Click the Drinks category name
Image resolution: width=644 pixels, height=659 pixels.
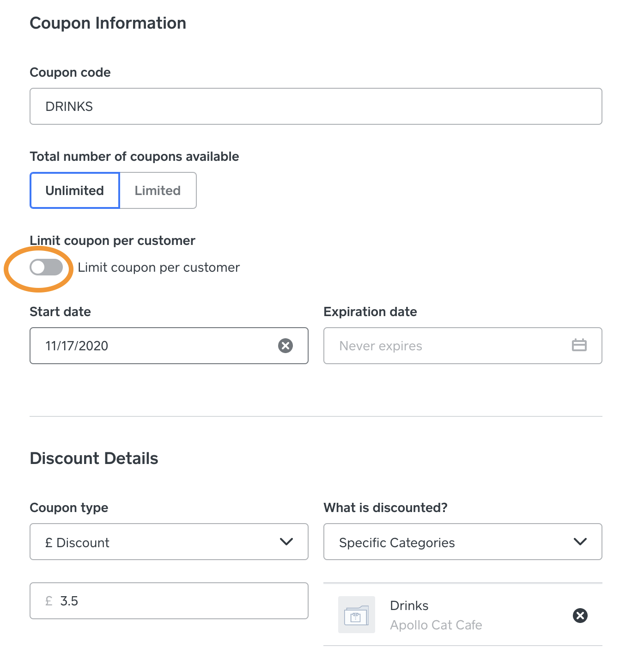pos(409,605)
